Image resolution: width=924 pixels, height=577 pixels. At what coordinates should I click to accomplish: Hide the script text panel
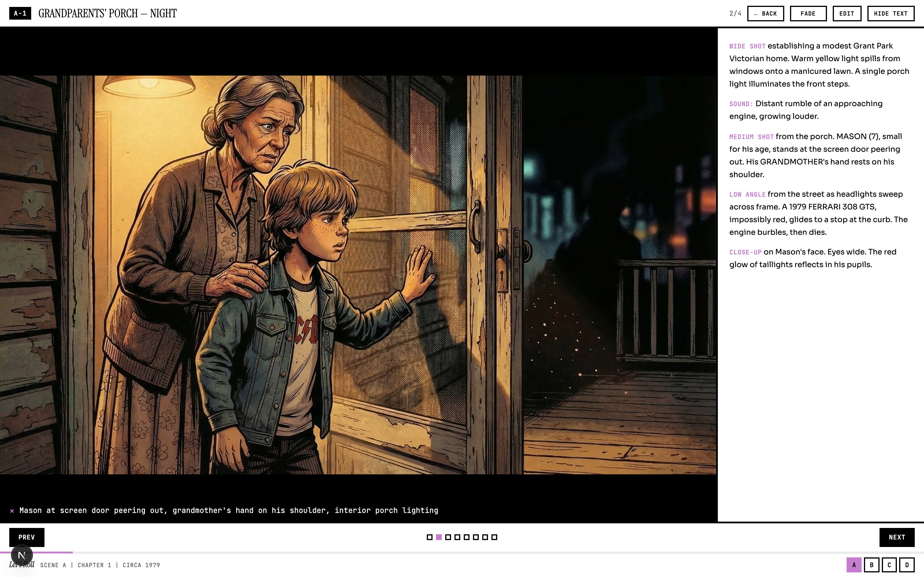point(891,13)
